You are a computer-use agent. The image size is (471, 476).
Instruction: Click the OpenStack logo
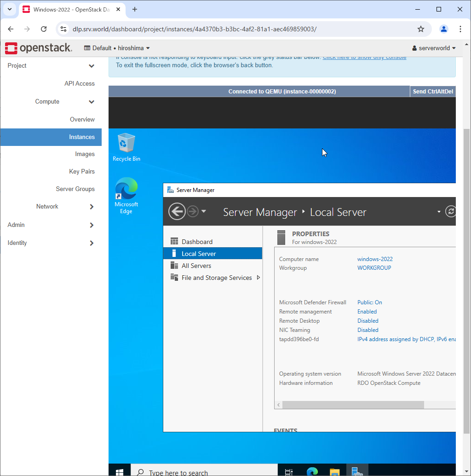pos(39,48)
